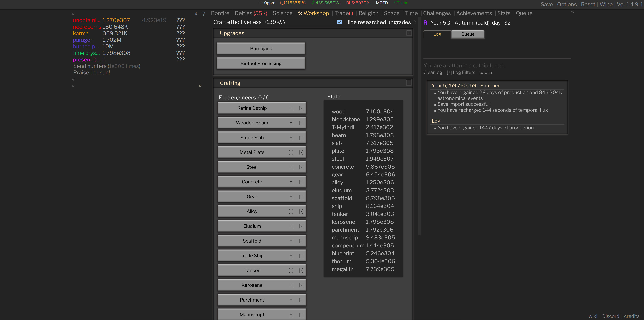644x320 pixels.
Task: Click the purple karma symbol beside the year
Action: [425, 22]
